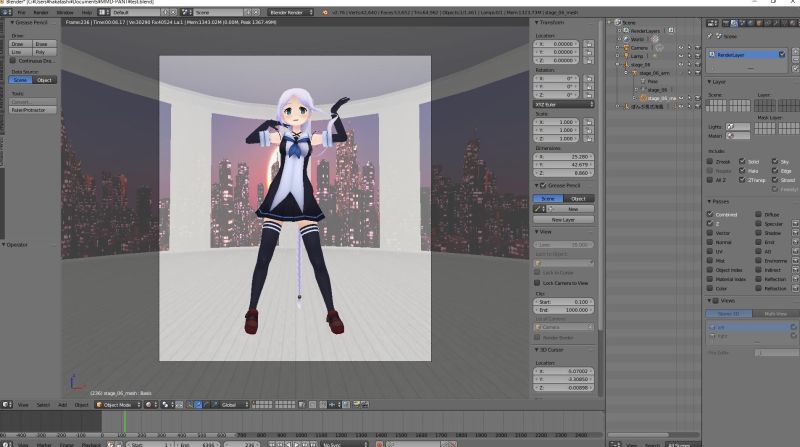Open the Window menu

pos(65,12)
